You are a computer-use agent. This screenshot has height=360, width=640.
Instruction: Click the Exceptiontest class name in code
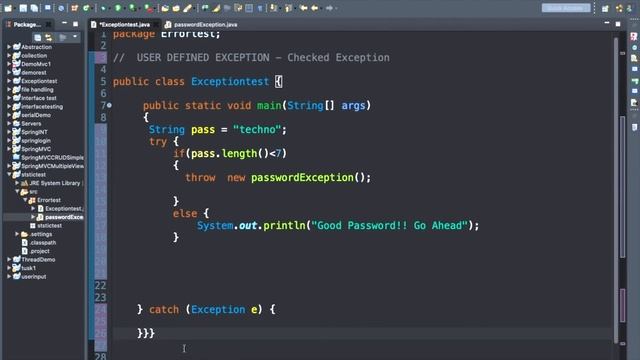pos(230,82)
